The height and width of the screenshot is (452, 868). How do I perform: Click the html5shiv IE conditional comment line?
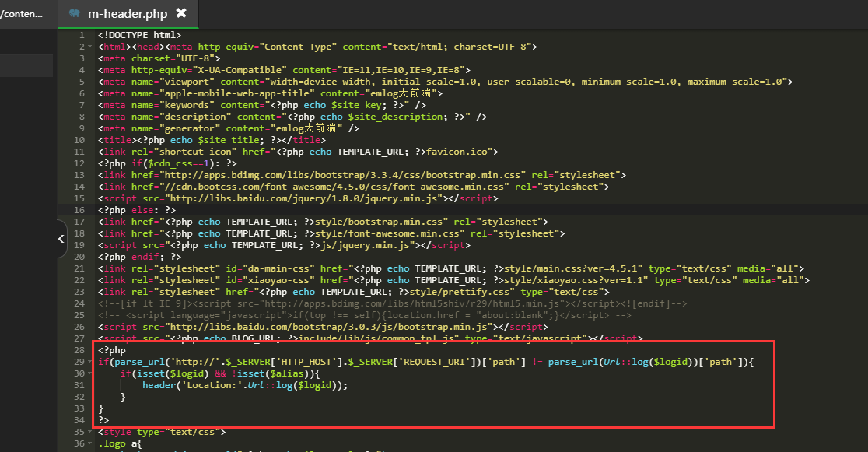pos(393,303)
